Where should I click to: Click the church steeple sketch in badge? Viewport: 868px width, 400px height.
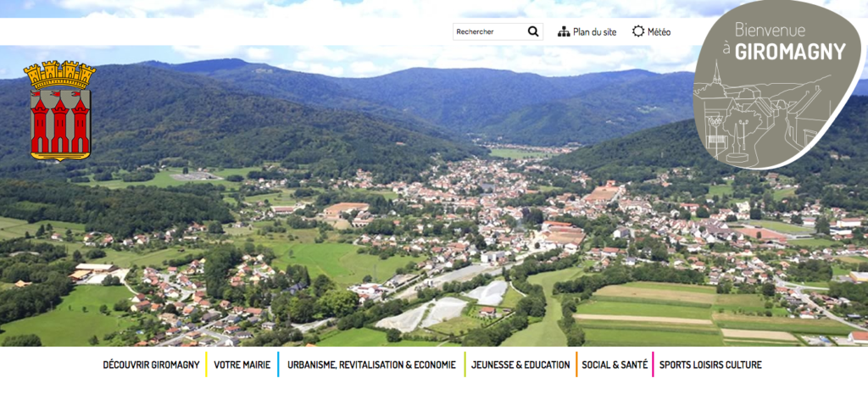[717, 74]
